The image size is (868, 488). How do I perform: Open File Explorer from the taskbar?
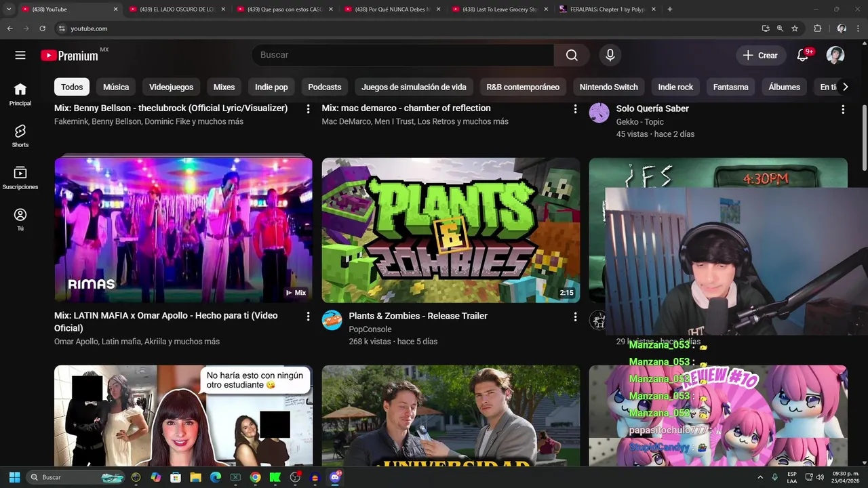(195, 477)
